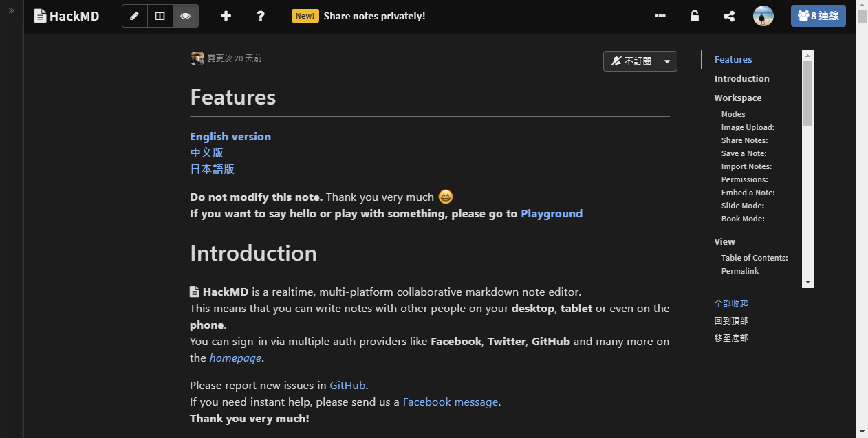Create a new note with plus icon
The width and height of the screenshot is (868, 438).
(x=226, y=16)
